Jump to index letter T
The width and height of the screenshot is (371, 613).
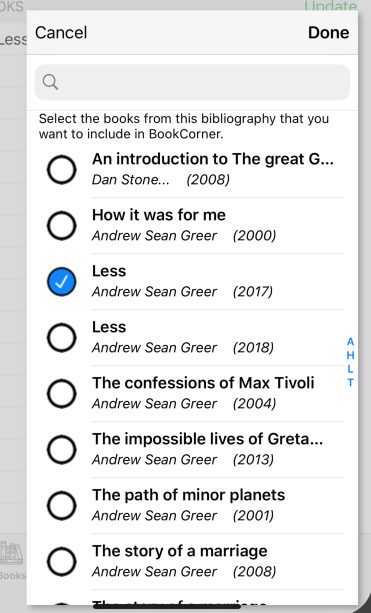tap(350, 382)
